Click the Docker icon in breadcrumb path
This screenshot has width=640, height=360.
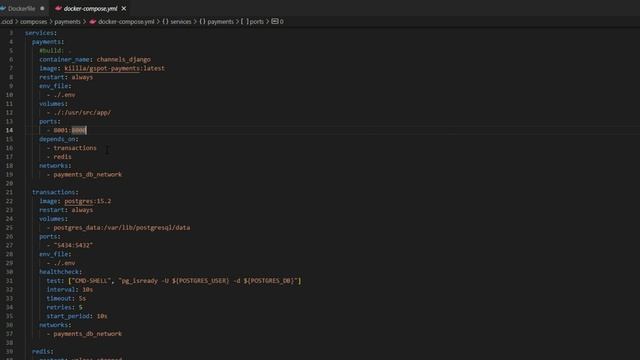[x=93, y=22]
